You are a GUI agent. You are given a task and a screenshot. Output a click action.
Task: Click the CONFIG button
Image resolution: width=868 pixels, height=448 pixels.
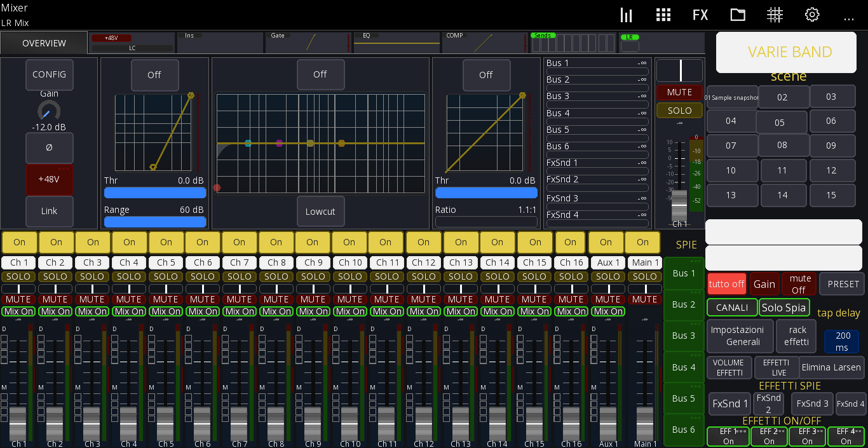[49, 74]
